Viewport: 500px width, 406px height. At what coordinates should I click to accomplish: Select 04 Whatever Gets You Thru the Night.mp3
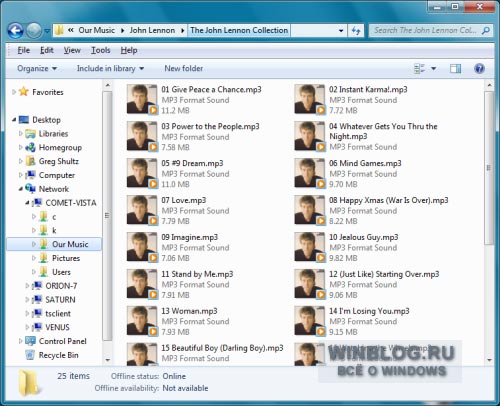coord(383,131)
